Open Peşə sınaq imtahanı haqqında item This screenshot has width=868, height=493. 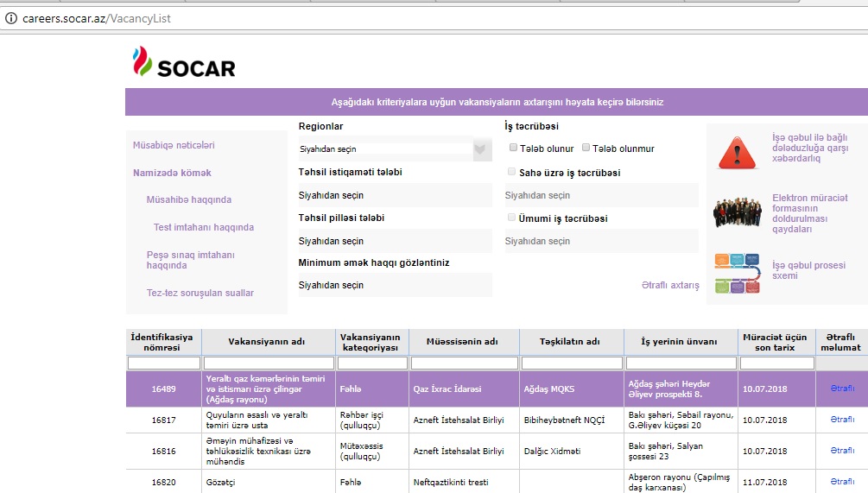tap(190, 260)
